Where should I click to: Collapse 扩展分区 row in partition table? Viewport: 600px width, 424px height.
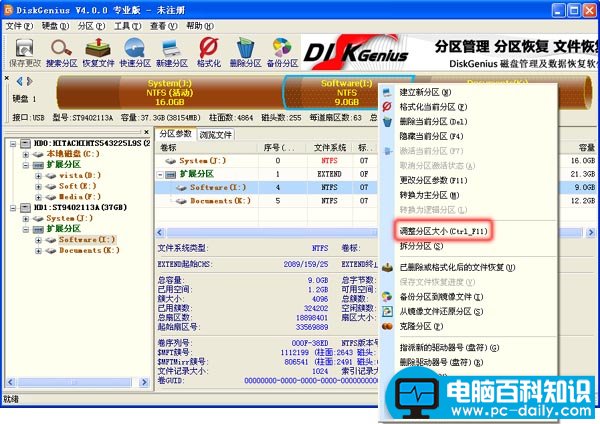[161, 174]
